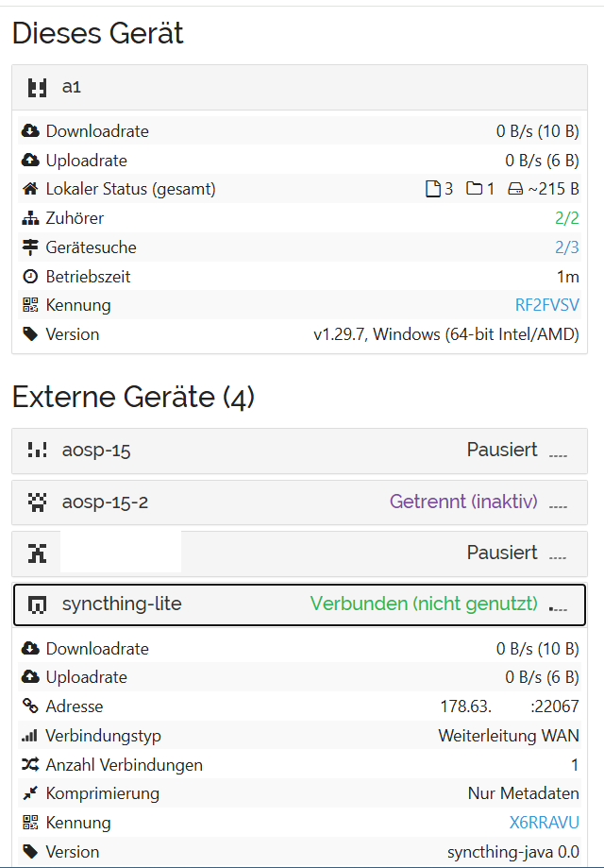604x868 pixels.
Task: Click the Anzahl Verbindungen shuffle icon
Action: click(x=30, y=764)
